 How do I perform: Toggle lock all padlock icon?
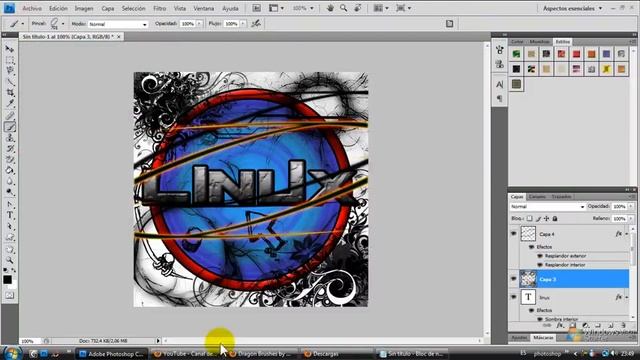click(555, 218)
